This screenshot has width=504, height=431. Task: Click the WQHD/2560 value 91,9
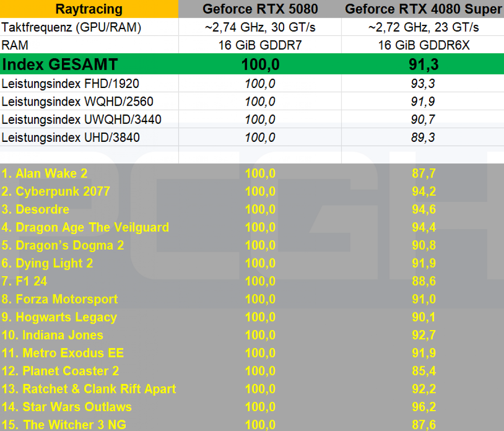point(423,101)
